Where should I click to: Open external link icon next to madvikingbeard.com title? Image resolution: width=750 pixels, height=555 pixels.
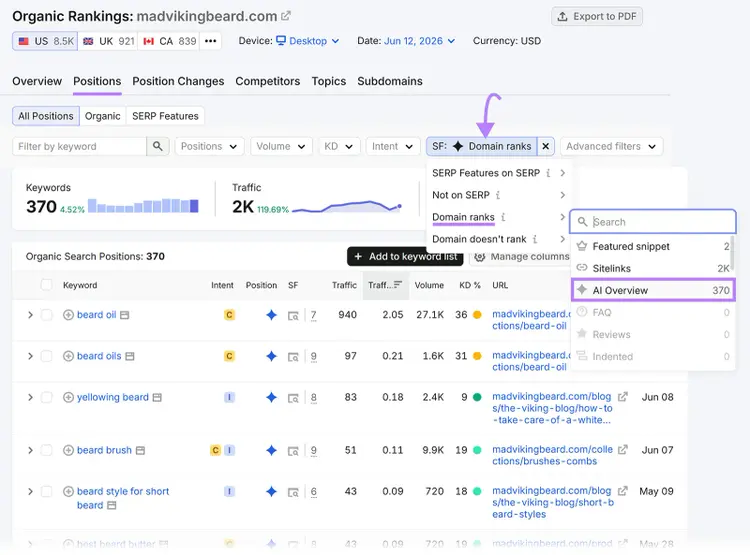pyautogui.click(x=286, y=16)
